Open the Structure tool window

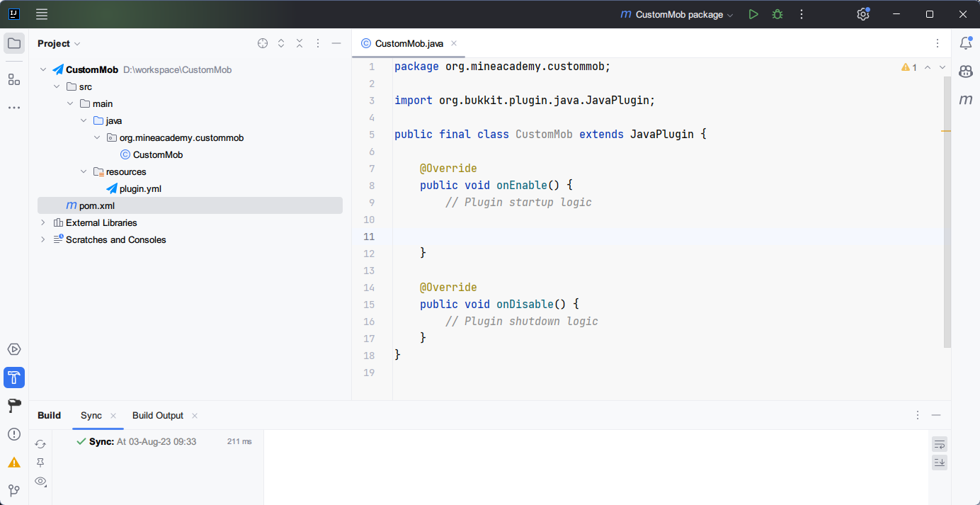14,79
